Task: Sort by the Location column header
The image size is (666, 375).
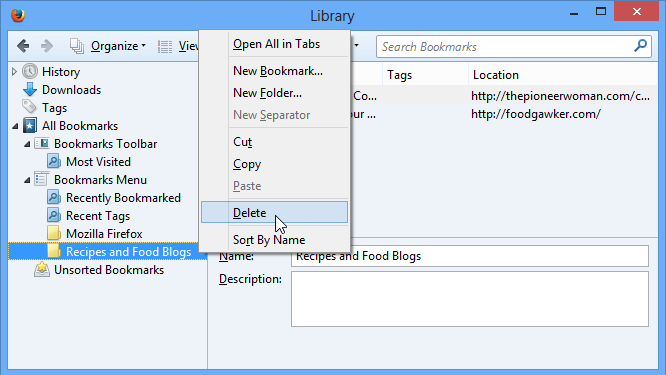Action: pos(563,75)
